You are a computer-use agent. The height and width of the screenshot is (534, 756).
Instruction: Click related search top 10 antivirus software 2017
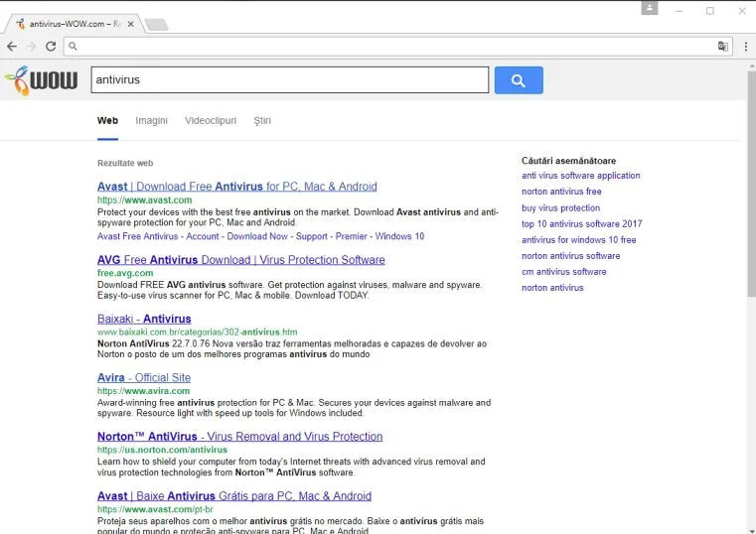[582, 224]
